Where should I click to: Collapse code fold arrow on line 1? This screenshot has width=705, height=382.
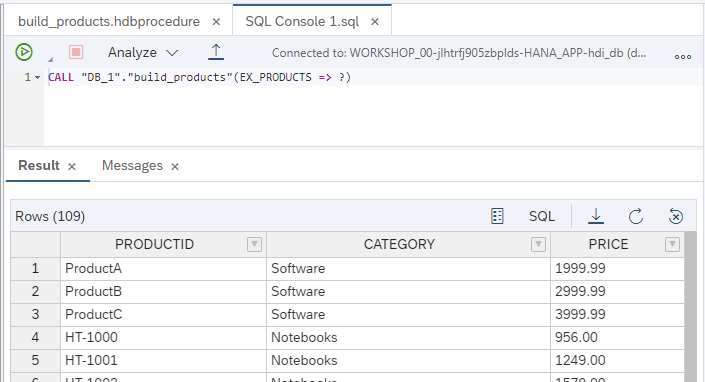click(37, 77)
